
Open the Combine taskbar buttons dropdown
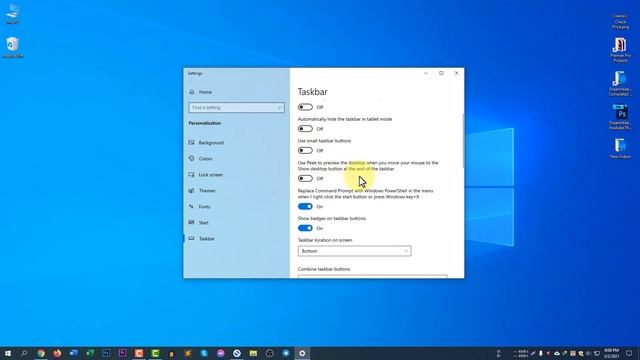372,276
